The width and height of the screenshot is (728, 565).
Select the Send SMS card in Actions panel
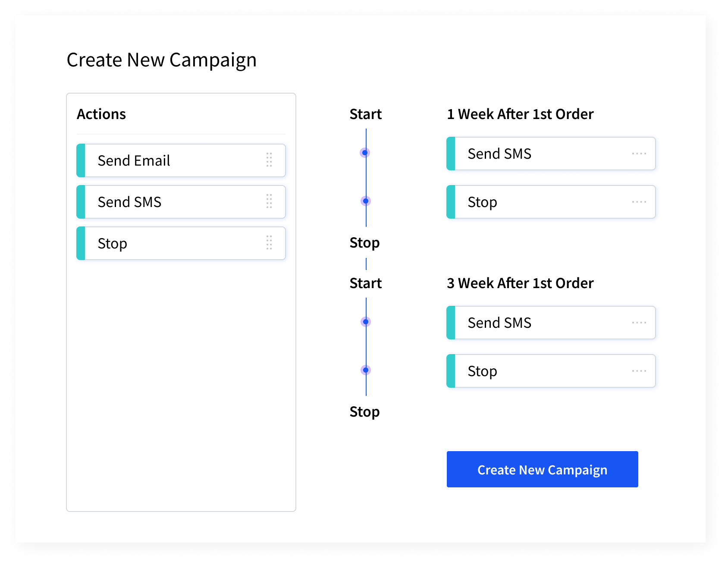coord(181,202)
